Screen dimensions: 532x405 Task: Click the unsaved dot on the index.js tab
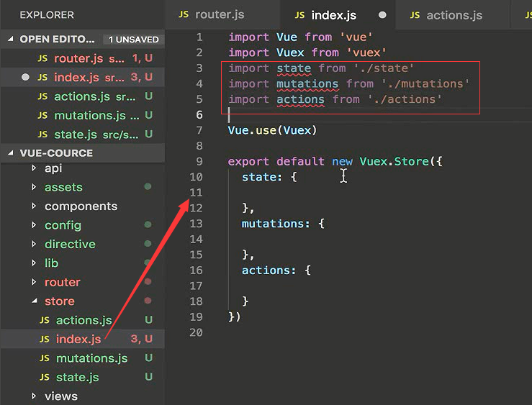coord(382,15)
